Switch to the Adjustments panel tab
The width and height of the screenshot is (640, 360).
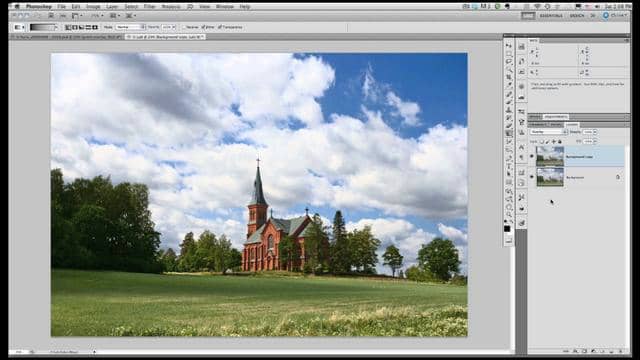(556, 117)
